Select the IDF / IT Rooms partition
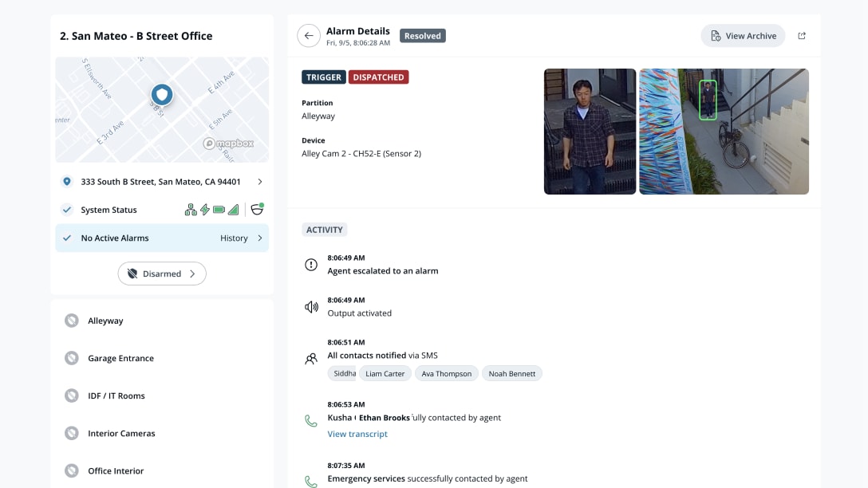Viewport: 868px width, 488px height. coord(116,396)
